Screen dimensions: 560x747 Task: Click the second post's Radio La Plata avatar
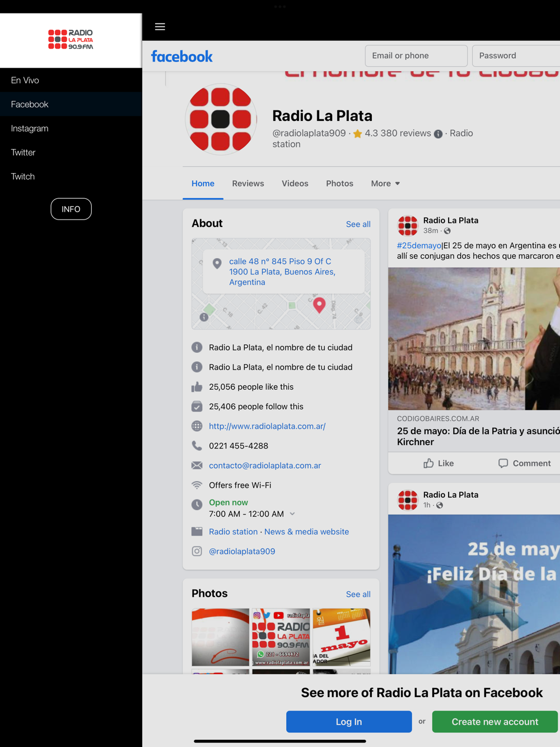click(408, 500)
